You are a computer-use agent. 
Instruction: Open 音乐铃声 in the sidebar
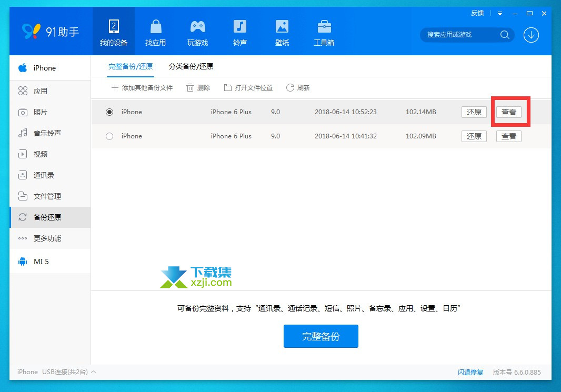pyautogui.click(x=50, y=133)
